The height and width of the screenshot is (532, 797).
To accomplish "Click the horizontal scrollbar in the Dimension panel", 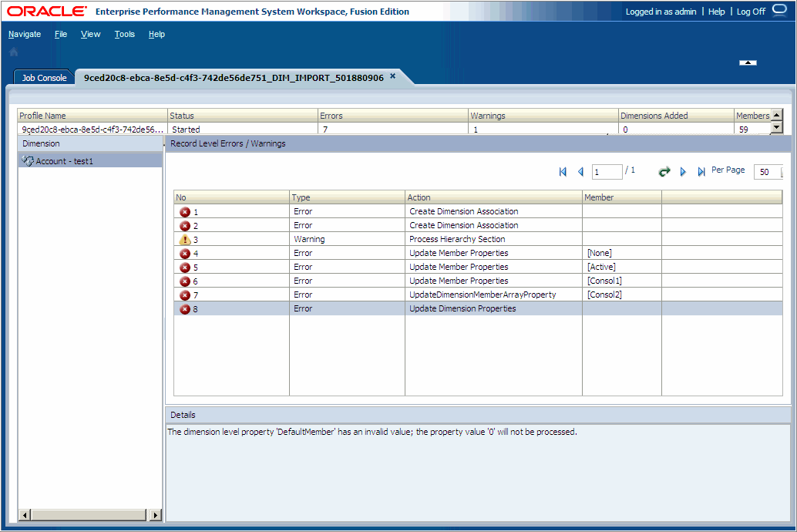I will tap(89, 514).
